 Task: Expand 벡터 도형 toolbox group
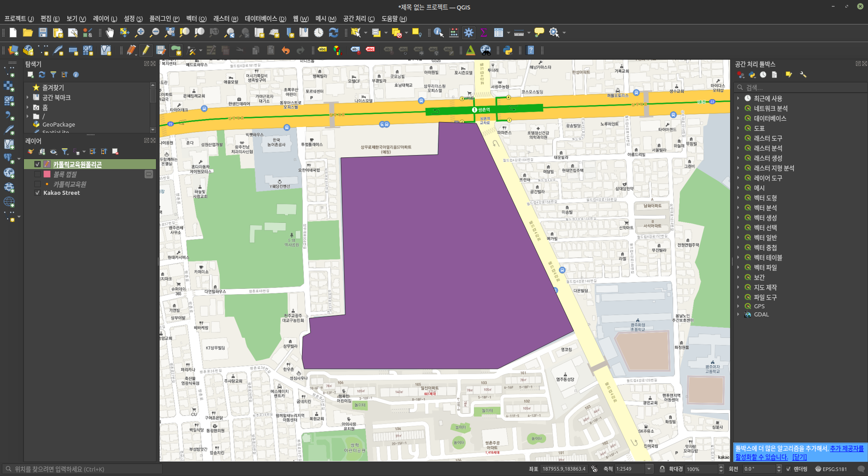(x=738, y=198)
